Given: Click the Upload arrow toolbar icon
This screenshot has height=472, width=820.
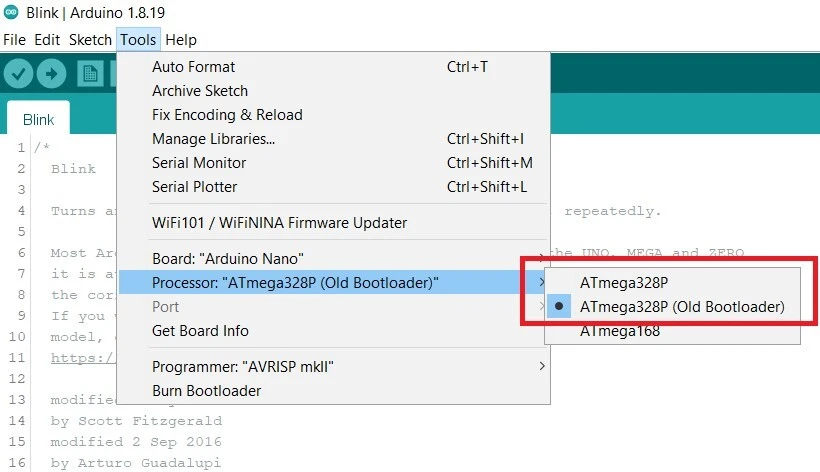Looking at the screenshot, I should click(51, 74).
